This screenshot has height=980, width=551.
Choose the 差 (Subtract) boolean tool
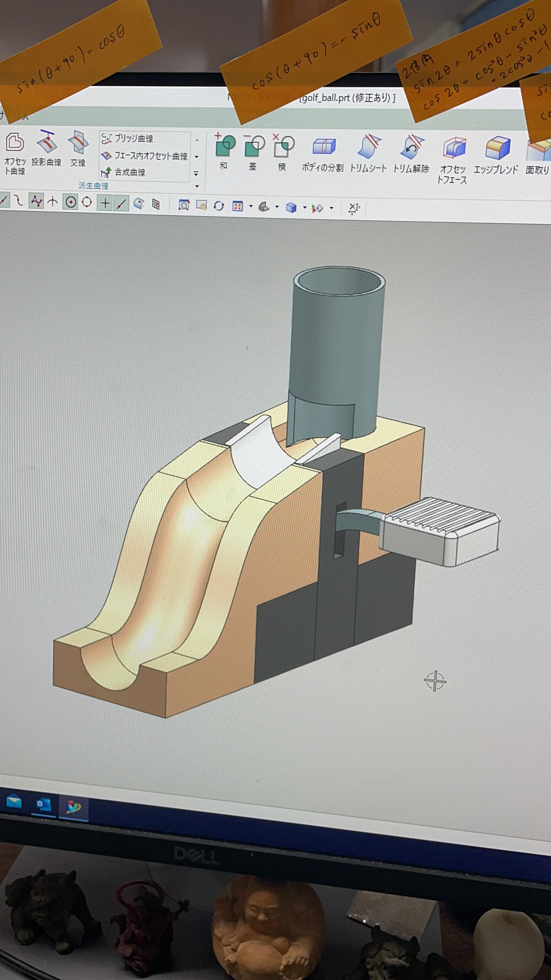tap(254, 151)
